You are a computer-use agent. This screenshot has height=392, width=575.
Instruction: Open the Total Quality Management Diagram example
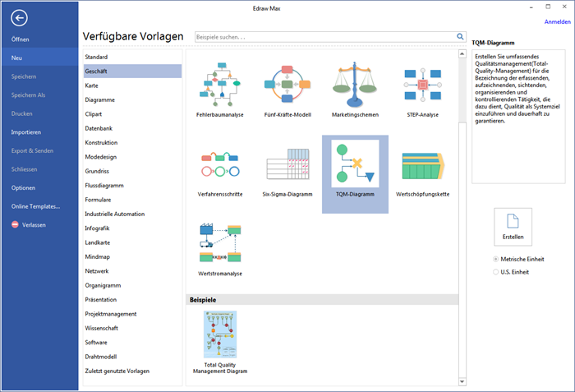click(x=220, y=334)
